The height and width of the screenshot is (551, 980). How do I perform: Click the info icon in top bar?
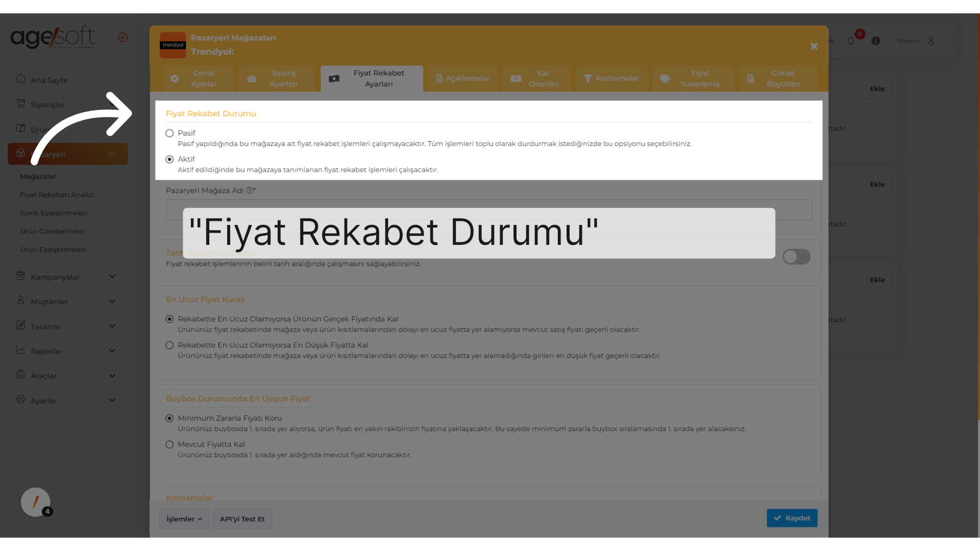[876, 41]
